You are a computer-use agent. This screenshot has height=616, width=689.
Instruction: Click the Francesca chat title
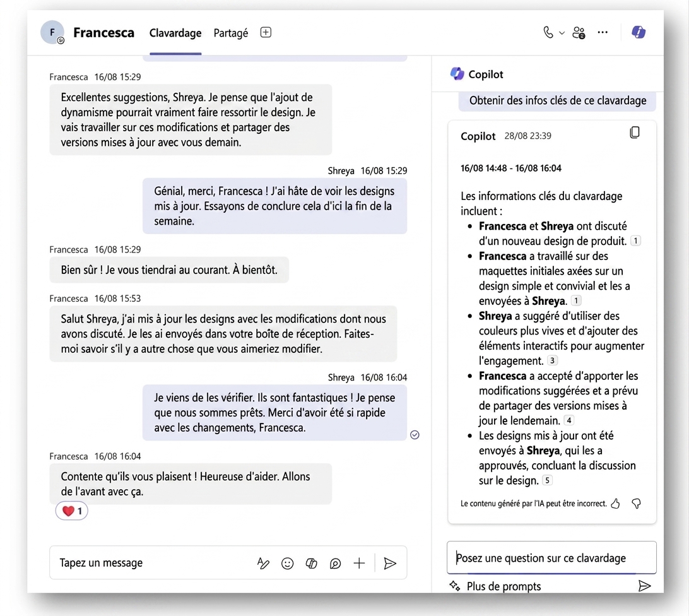pyautogui.click(x=103, y=33)
